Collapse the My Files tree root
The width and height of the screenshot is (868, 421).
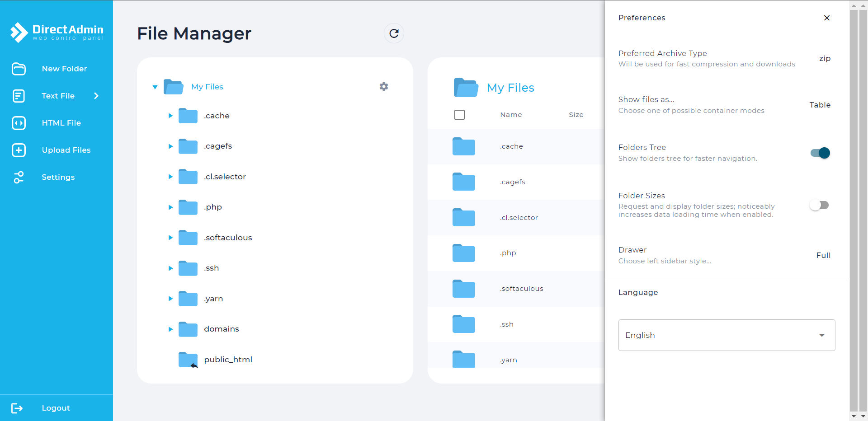155,87
